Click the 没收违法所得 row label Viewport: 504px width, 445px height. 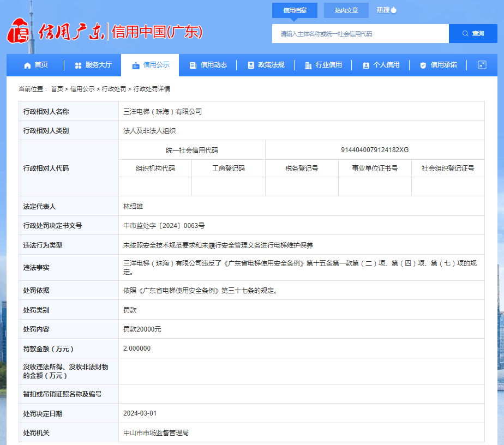coord(65,371)
